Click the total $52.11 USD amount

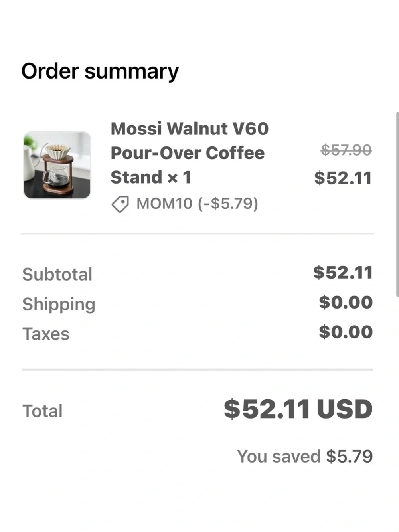coord(298,409)
